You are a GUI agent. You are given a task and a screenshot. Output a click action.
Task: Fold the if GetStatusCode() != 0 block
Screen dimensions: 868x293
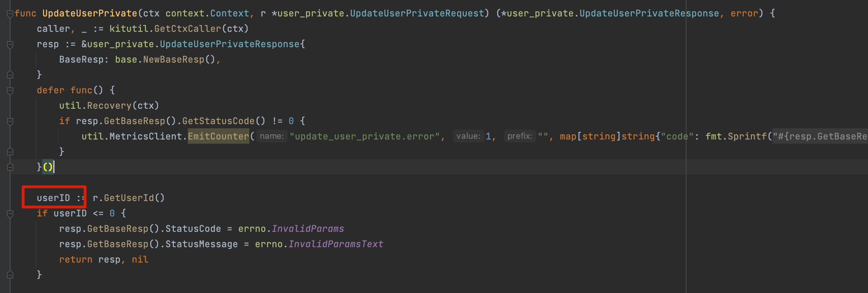(x=10, y=122)
